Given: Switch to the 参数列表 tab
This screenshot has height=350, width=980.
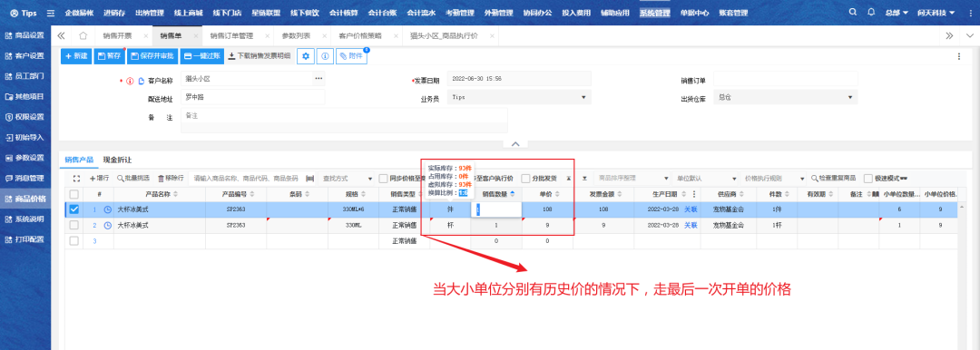Looking at the screenshot, I should [296, 36].
